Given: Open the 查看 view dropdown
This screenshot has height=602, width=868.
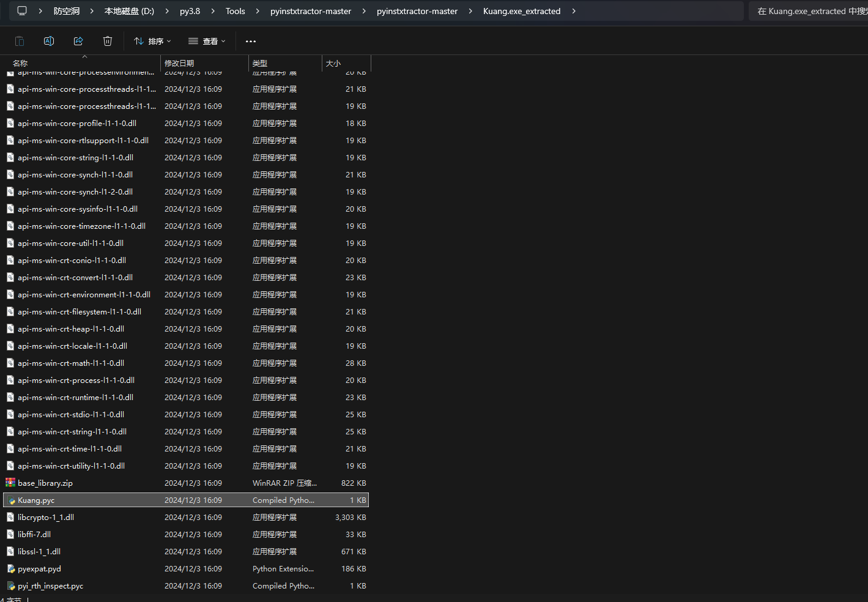Looking at the screenshot, I should (207, 41).
